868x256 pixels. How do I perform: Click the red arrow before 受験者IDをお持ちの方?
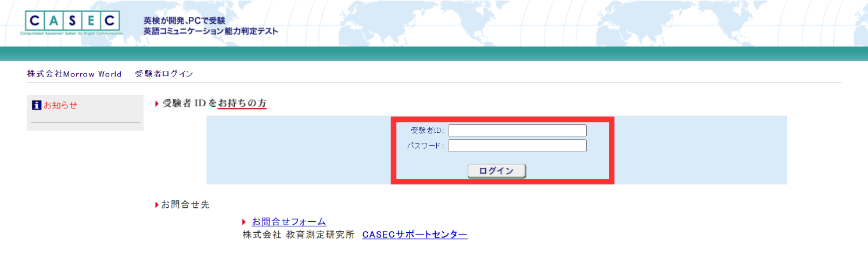click(157, 104)
